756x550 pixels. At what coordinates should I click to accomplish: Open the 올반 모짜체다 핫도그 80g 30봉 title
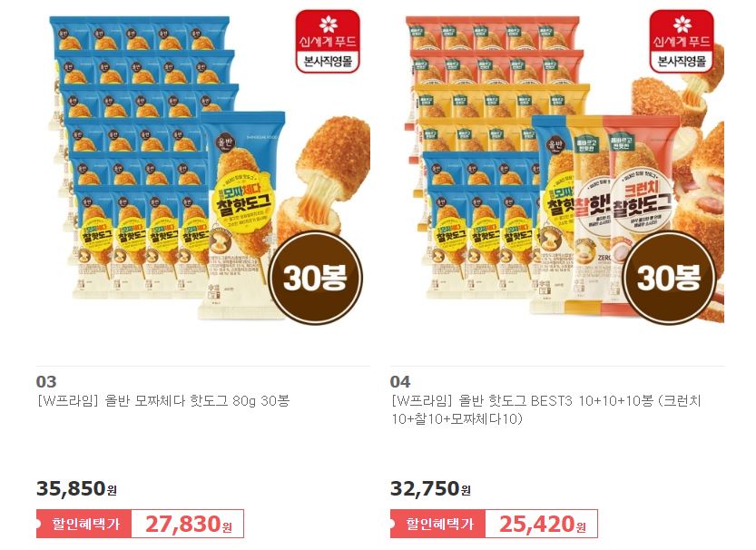pyautogui.click(x=163, y=400)
